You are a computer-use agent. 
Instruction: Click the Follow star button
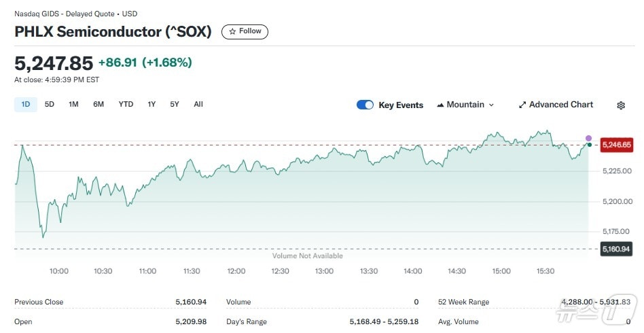pyautogui.click(x=245, y=31)
